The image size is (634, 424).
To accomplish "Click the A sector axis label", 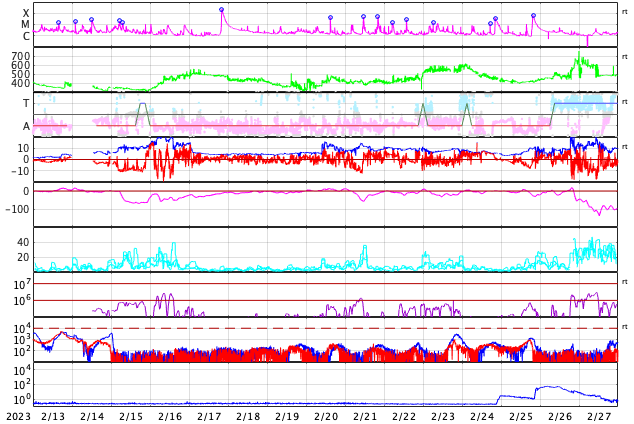I will click(x=26, y=127).
